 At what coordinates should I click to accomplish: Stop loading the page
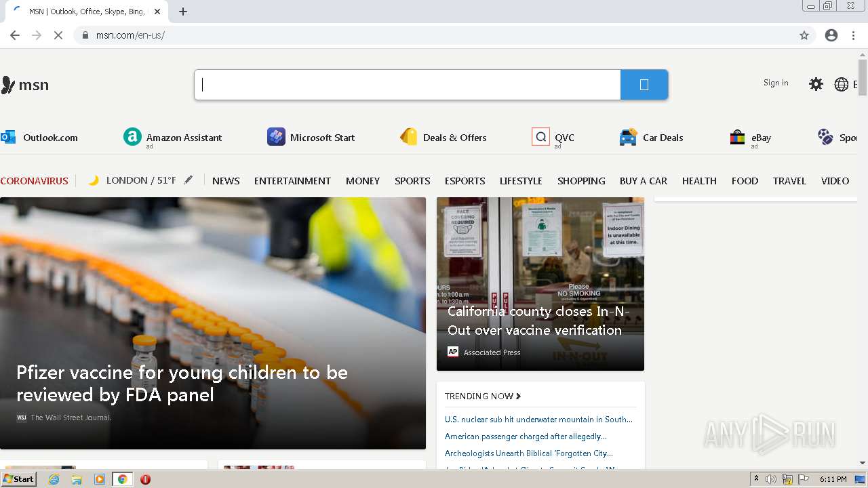[58, 35]
